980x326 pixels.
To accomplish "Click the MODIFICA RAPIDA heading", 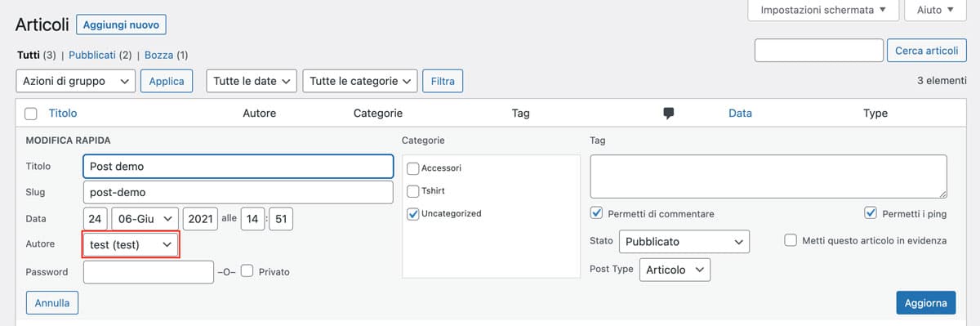I will tap(68, 141).
